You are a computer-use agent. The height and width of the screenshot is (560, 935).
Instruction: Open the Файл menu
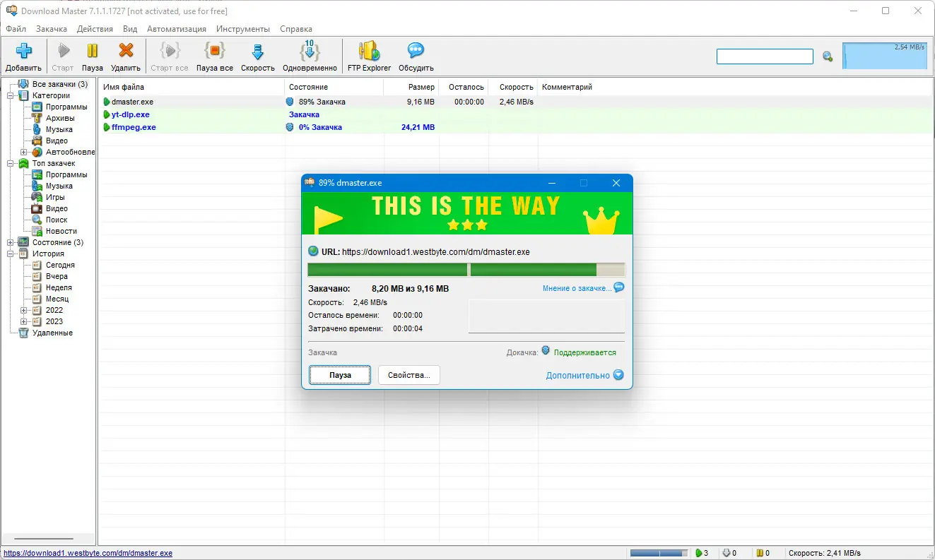click(x=16, y=29)
